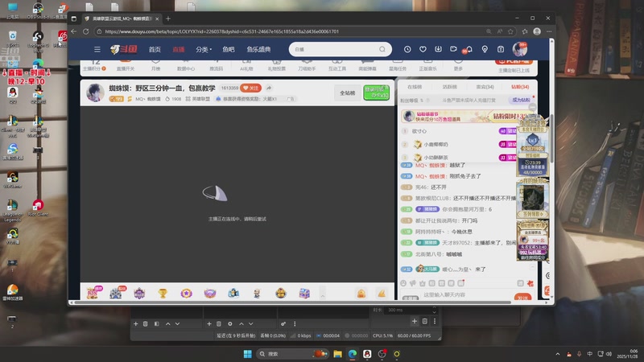Switch to the 钻粉(34) tab
Screen dimensions: 644x362
click(519, 87)
